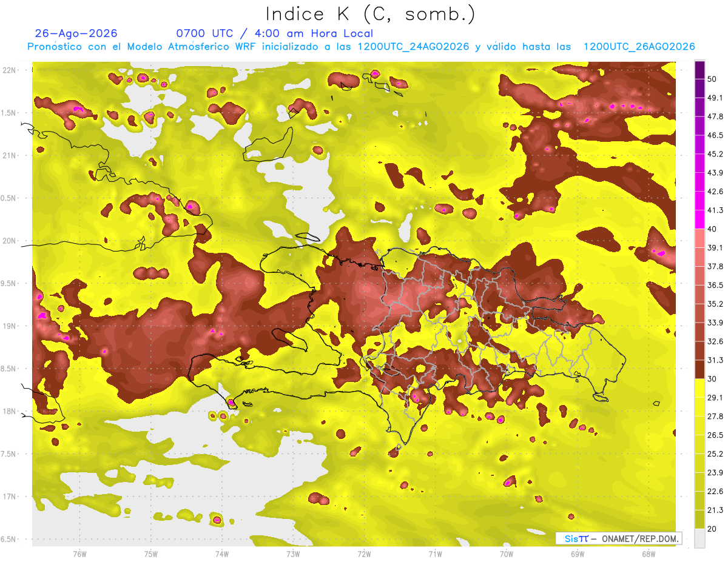Viewport: 728px width, 562px height.
Task: Click the "76W" longitude label
Action: click(x=79, y=554)
